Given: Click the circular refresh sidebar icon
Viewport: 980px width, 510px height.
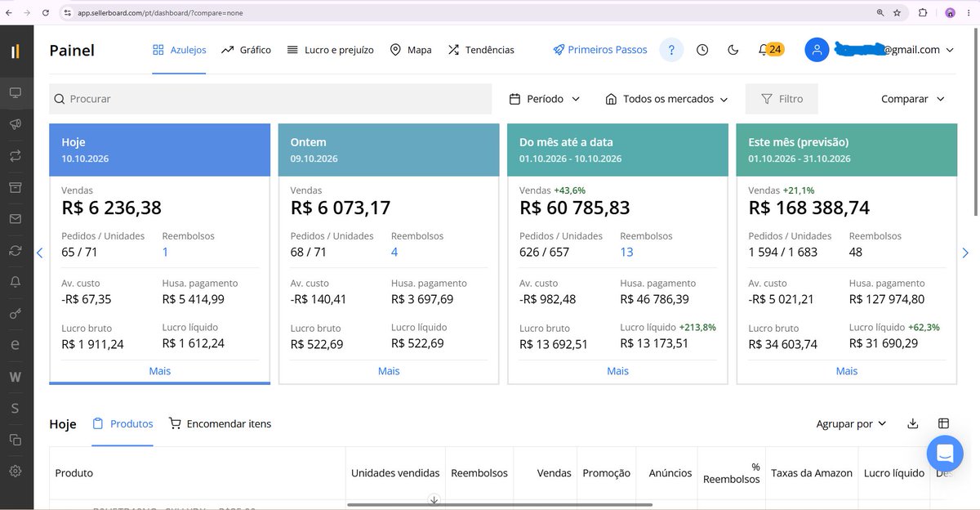Looking at the screenshot, I should point(16,250).
